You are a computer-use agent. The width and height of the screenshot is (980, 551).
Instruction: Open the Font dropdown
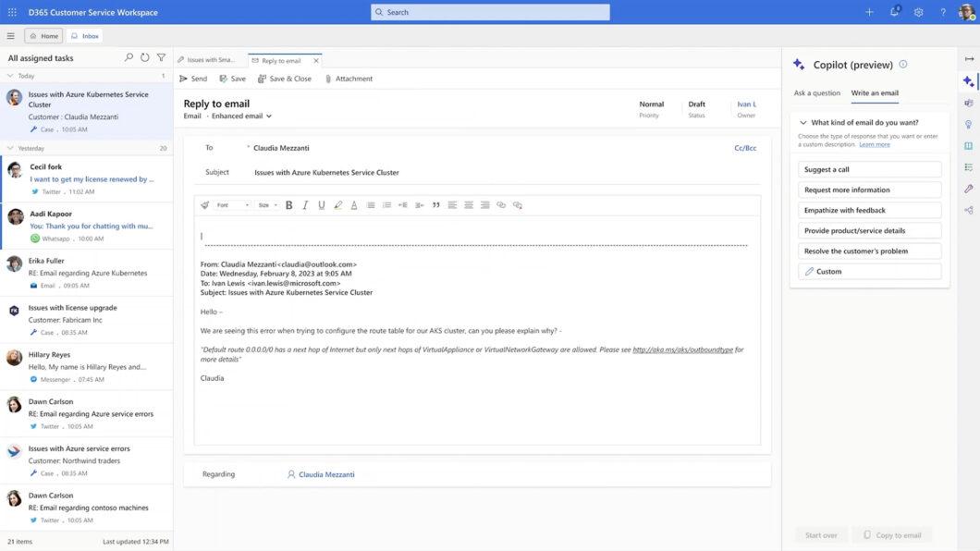(232, 205)
